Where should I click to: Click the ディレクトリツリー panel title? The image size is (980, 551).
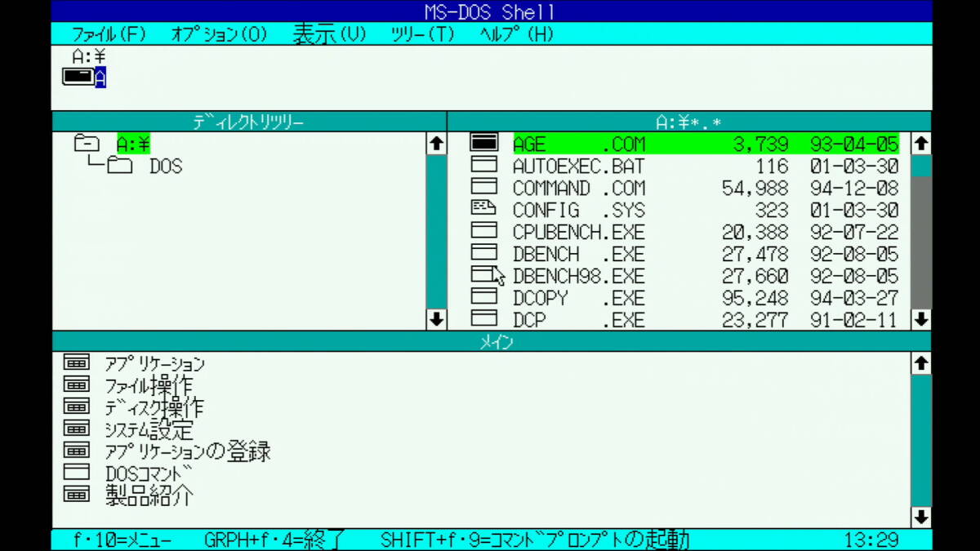click(x=249, y=122)
